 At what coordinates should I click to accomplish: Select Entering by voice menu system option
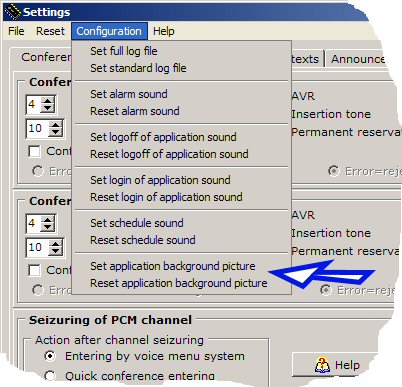(x=50, y=356)
